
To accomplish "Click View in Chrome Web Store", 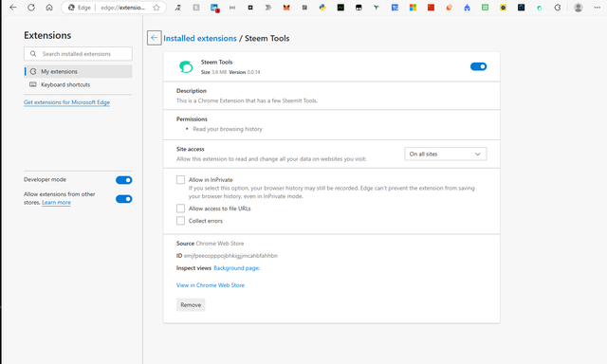I will coord(211,285).
